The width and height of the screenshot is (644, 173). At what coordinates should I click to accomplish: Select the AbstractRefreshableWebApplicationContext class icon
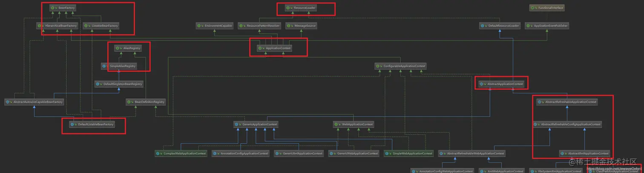(x=442, y=153)
